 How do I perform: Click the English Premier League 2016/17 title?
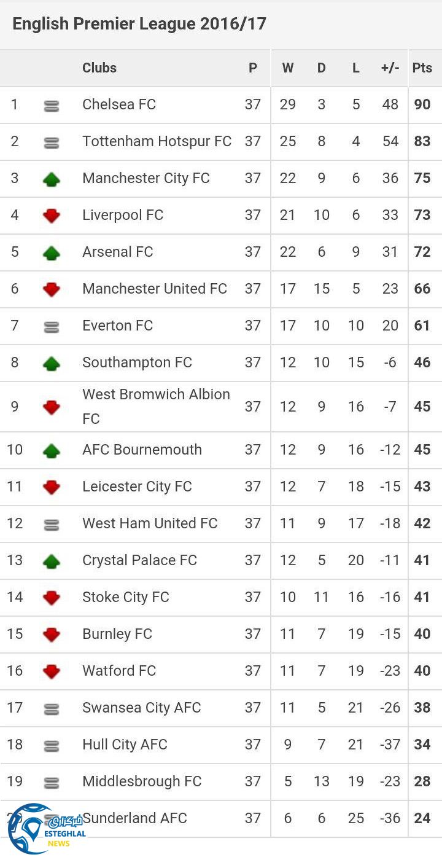tap(139, 24)
